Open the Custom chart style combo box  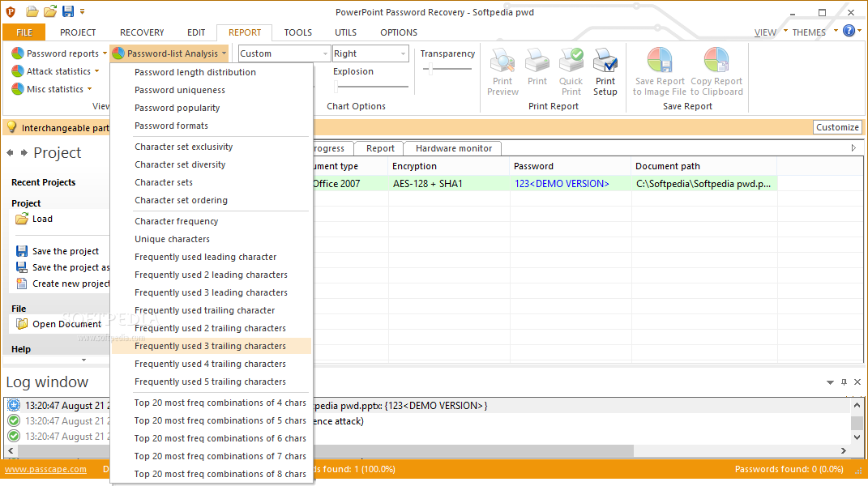[284, 53]
